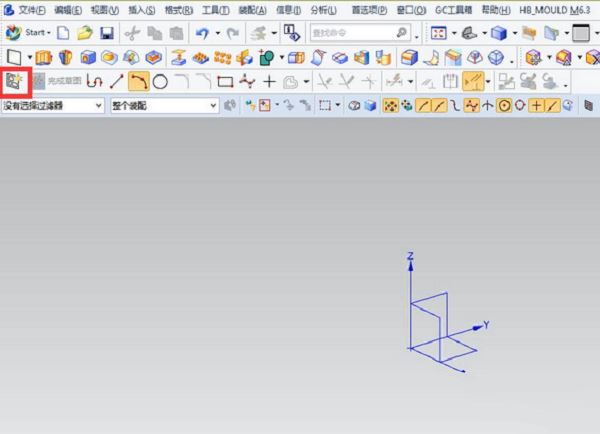Viewport: 600px width, 434px height.
Task: Click the orient view laptop-shaped icon
Action: click(x=469, y=33)
